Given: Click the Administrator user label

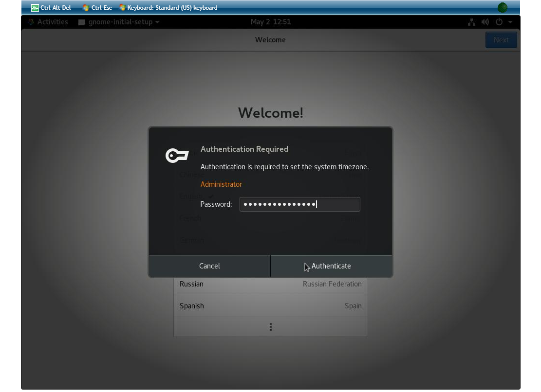Looking at the screenshot, I should (221, 184).
